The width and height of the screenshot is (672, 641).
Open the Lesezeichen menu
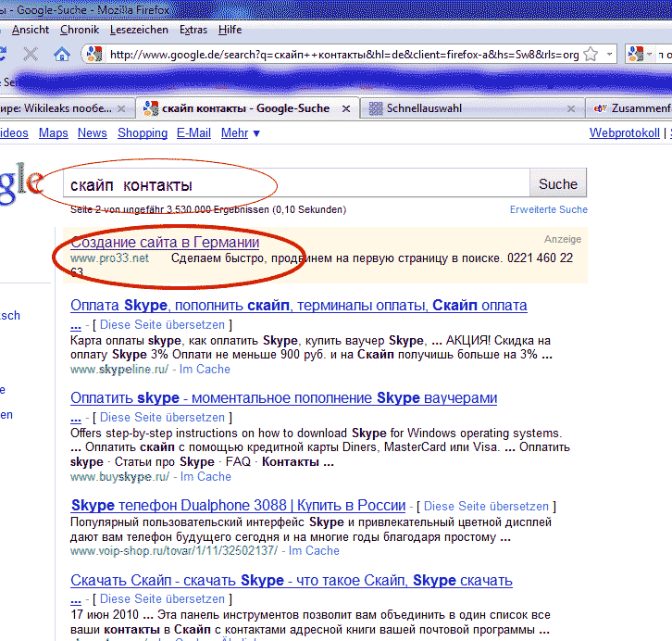[x=139, y=30]
